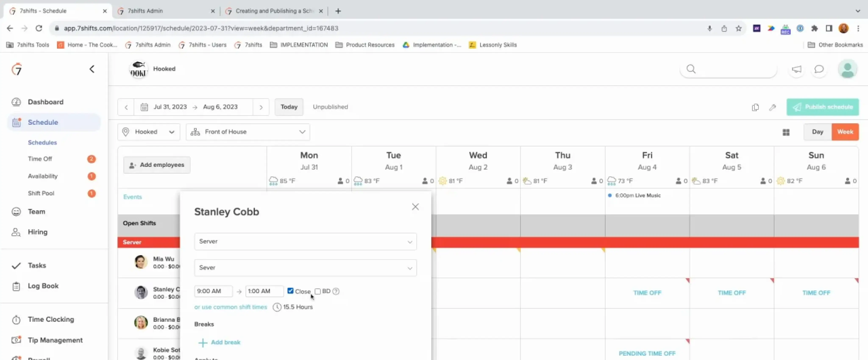Click the Add employees button
The width and height of the screenshot is (868, 360).
(157, 165)
